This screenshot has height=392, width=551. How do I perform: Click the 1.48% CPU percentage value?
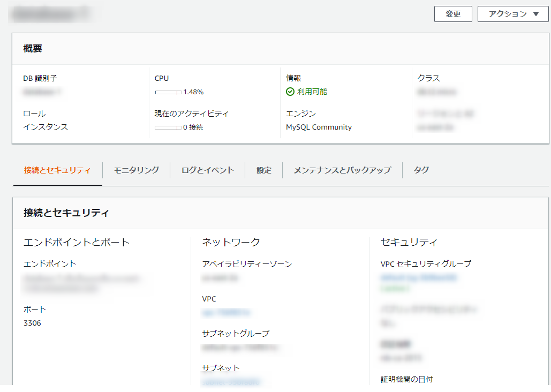(193, 92)
